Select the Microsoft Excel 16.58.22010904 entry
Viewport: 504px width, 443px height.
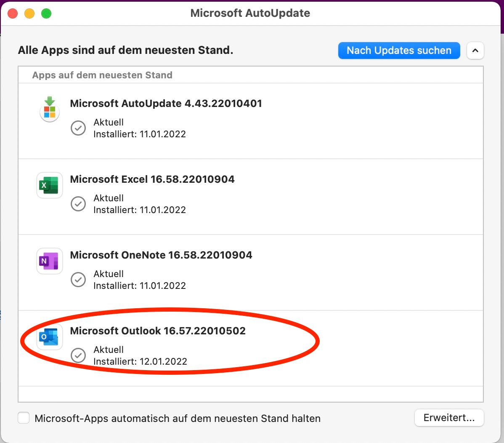[152, 179]
